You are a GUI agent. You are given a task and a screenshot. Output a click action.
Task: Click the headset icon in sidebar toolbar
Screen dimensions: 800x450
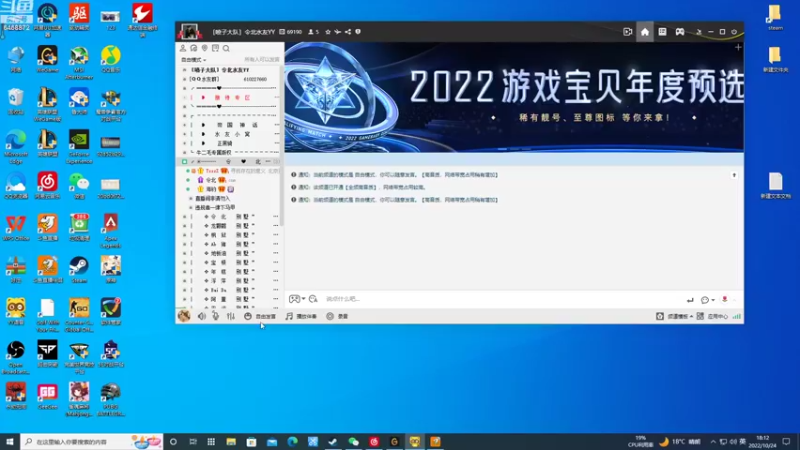194,48
